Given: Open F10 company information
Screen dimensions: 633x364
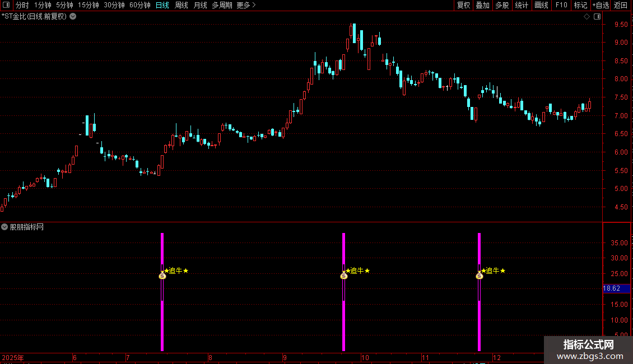Looking at the screenshot, I should 561,5.
